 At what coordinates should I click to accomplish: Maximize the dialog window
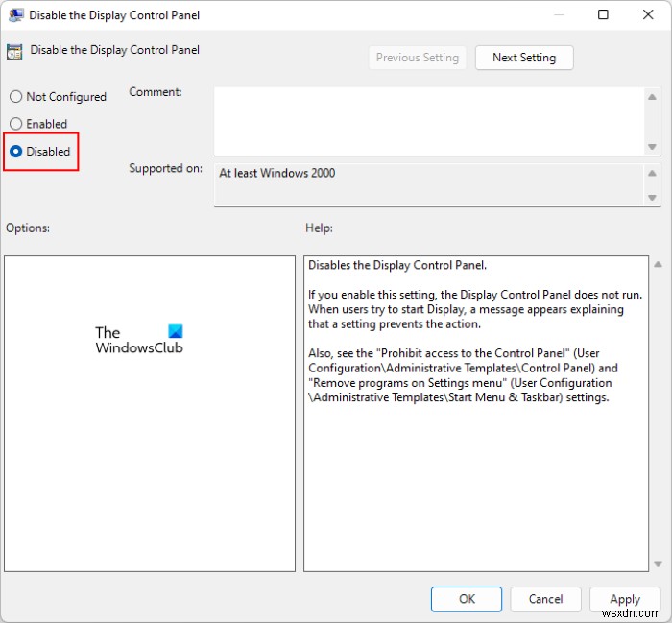click(x=603, y=15)
